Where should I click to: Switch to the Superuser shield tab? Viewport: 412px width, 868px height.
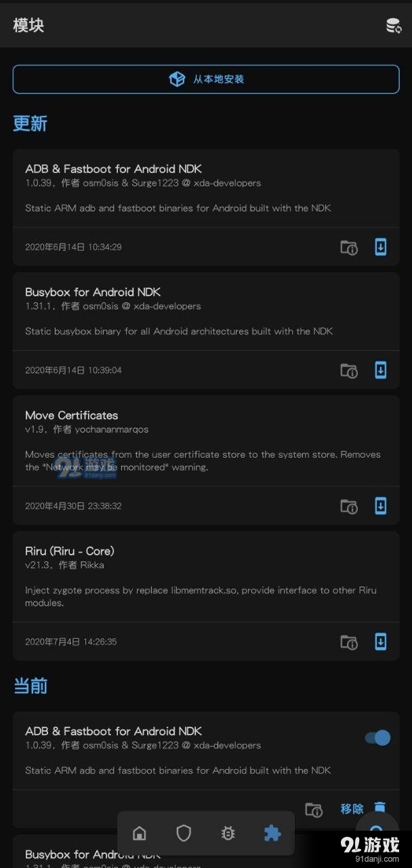[x=184, y=833]
